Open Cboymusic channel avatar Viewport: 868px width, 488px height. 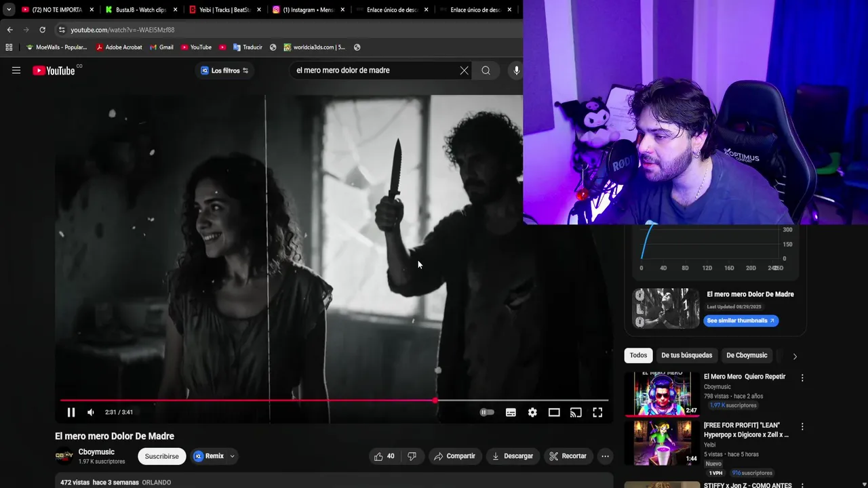point(64,456)
